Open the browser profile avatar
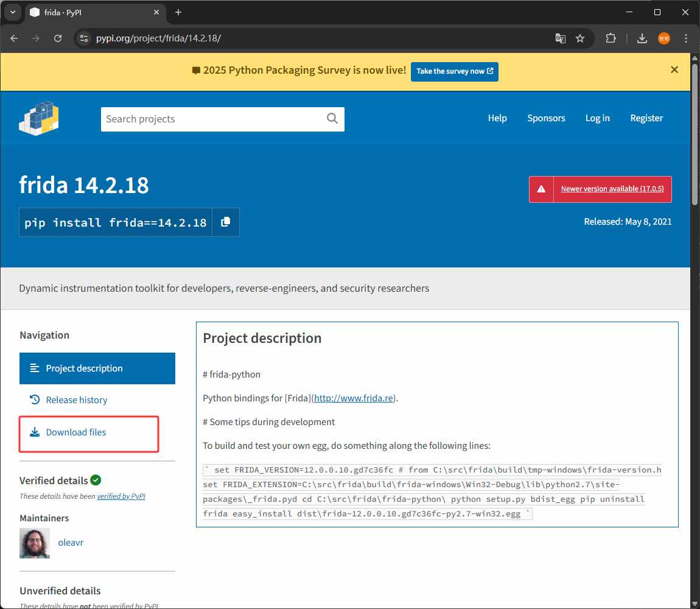Viewport: 700px width, 609px height. click(x=664, y=38)
